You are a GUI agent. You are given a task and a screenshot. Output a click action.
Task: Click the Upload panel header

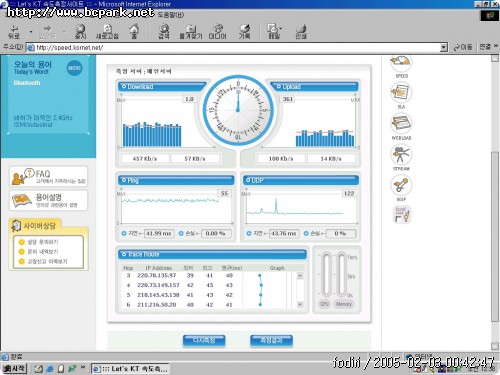314,86
